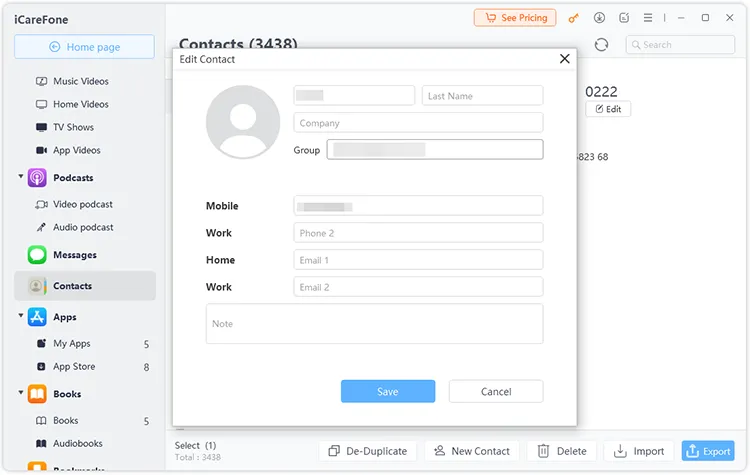750x475 pixels.
Task: Focus the Search contacts field
Action: (680, 44)
